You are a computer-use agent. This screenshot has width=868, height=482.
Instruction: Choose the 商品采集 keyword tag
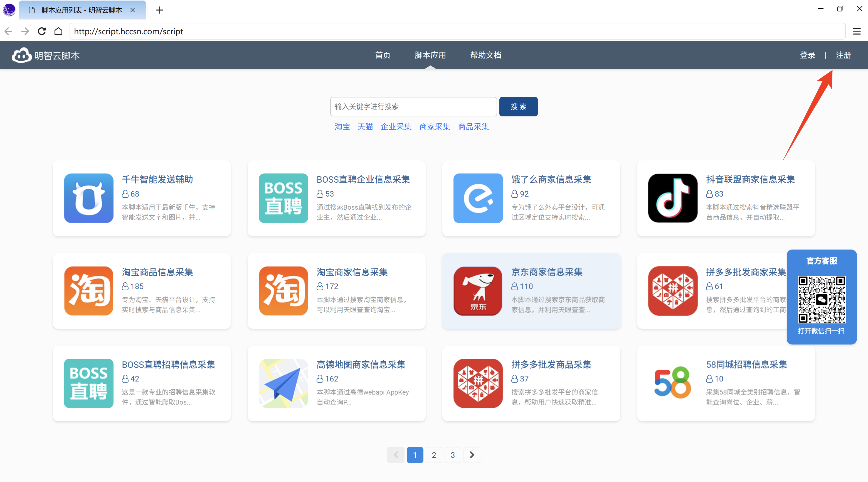pos(474,126)
